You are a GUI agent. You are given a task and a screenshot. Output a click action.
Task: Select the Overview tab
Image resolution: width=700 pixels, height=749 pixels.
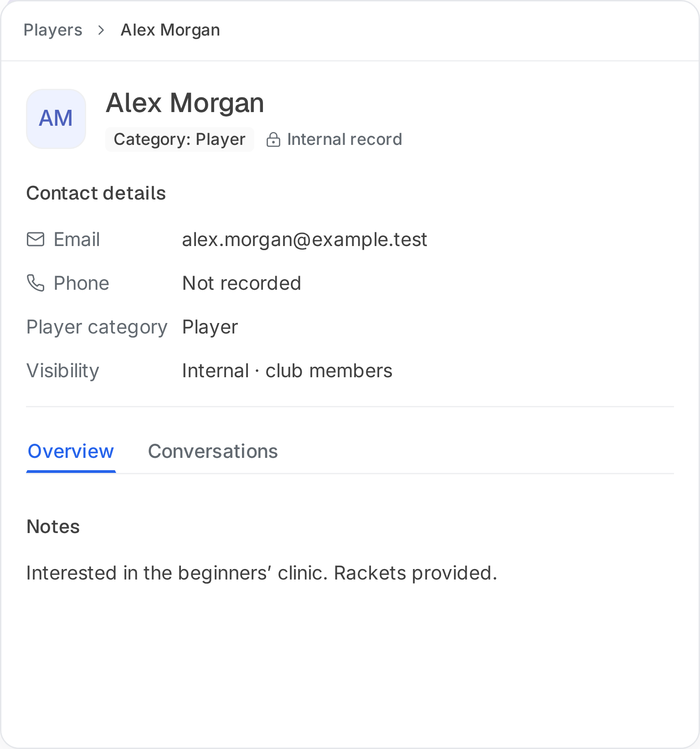tap(71, 451)
